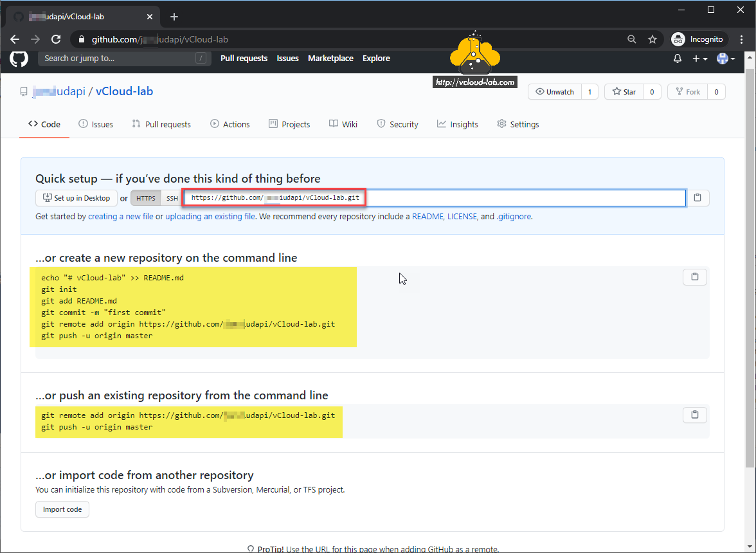Click the git commit -m "first commit" line

tap(104, 313)
